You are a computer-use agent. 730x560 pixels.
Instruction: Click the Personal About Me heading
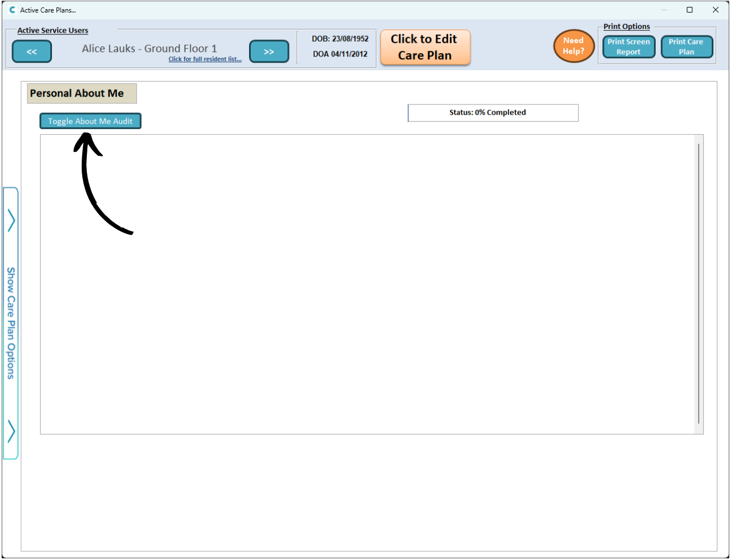coord(82,94)
